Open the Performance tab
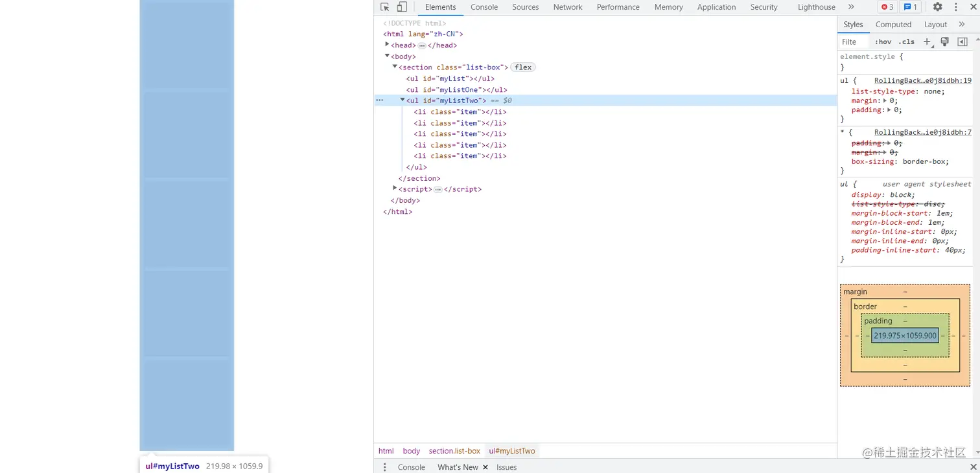 point(618,7)
